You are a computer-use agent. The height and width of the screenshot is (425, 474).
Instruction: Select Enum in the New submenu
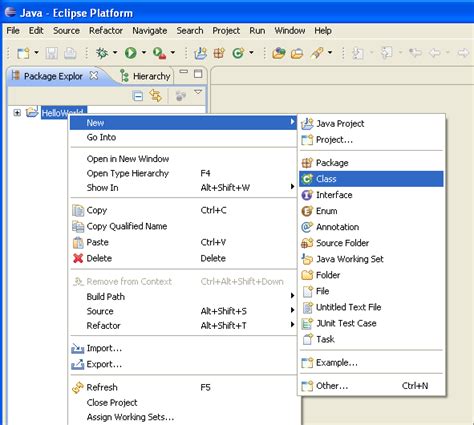pos(371,211)
